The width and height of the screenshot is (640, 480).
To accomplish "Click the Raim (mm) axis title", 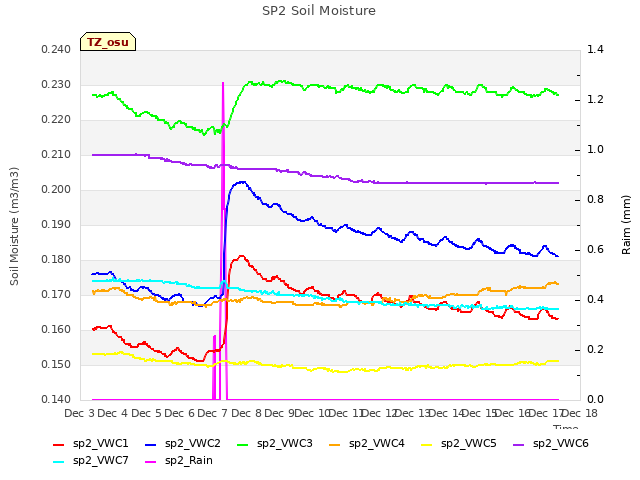I will click(626, 225).
